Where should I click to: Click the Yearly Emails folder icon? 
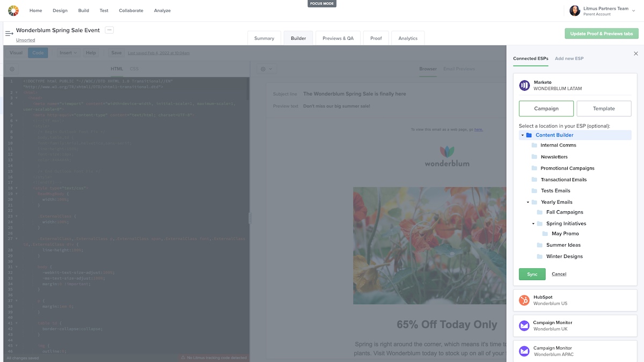tap(535, 202)
